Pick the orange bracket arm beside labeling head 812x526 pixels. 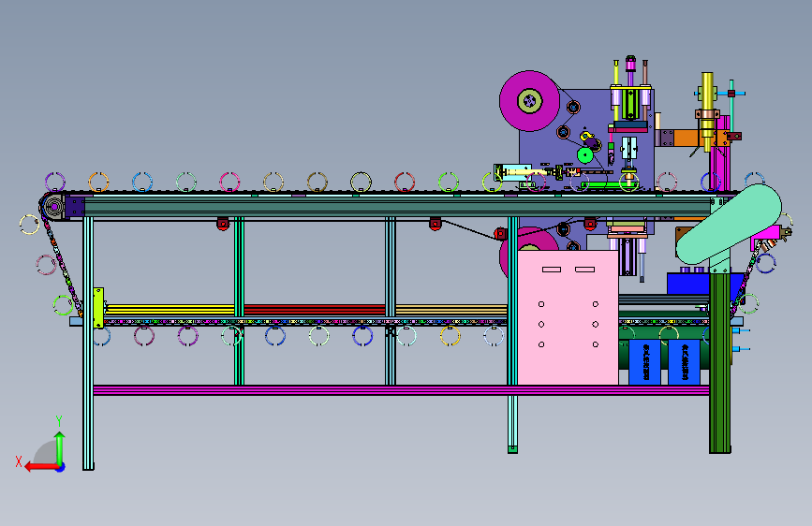691,139
